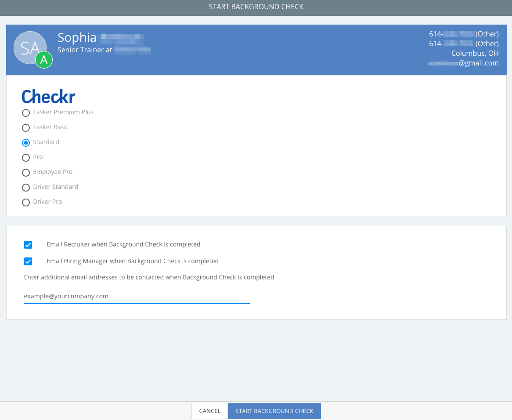This screenshot has width=512, height=420.
Task: Click the Start Background Check button
Action: [x=274, y=411]
